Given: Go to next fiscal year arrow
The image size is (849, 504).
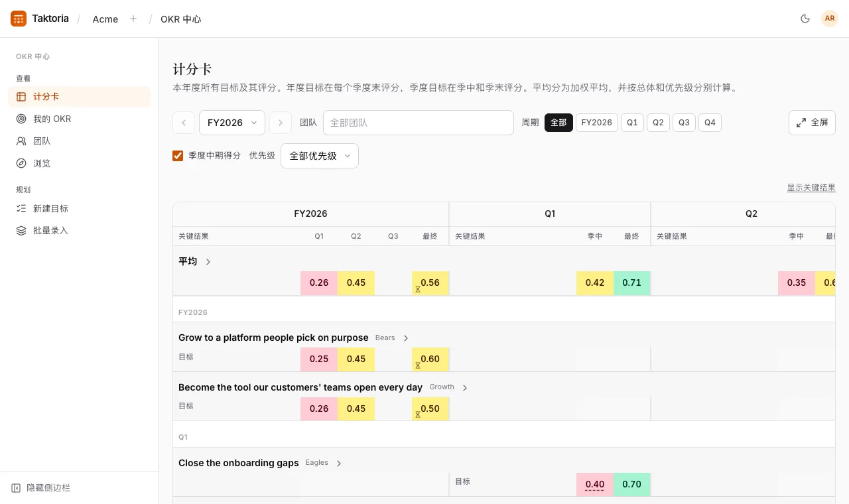Looking at the screenshot, I should click(281, 123).
